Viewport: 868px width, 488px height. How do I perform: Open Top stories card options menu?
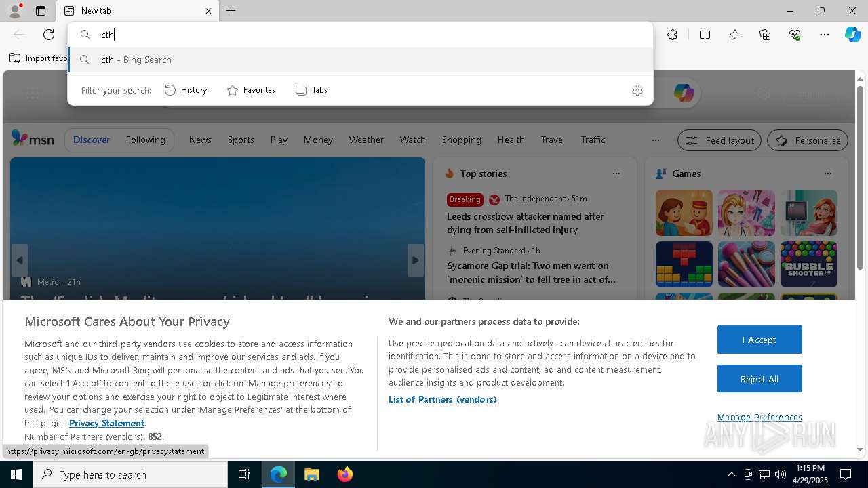616,174
